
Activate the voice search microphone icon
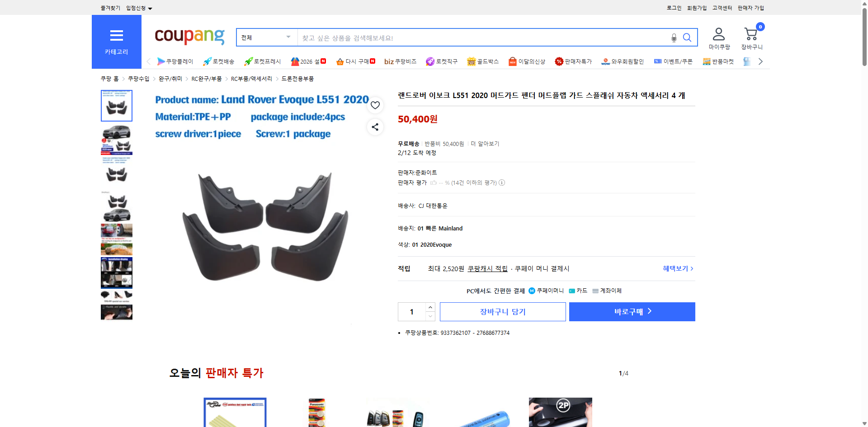tap(673, 38)
